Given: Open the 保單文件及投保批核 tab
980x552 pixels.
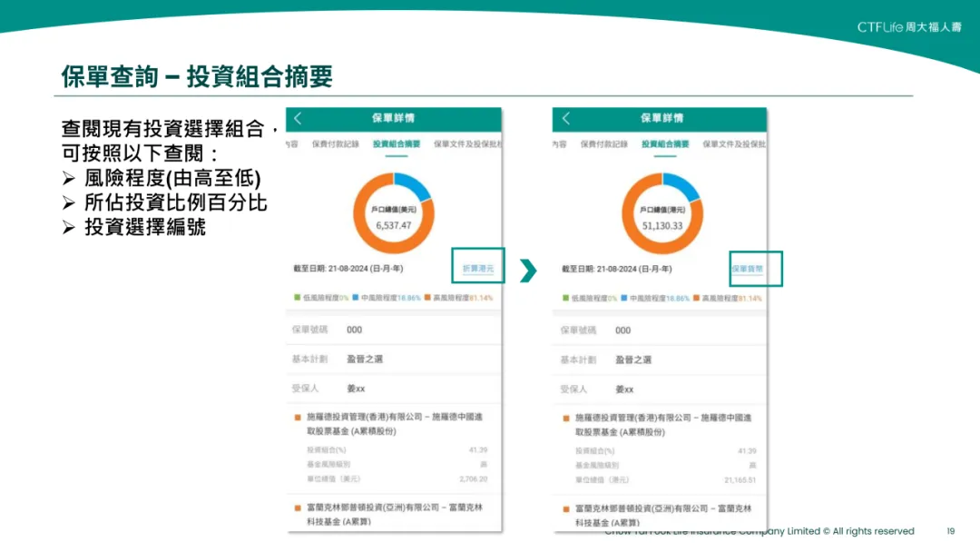Looking at the screenshot, I should click(x=466, y=143).
